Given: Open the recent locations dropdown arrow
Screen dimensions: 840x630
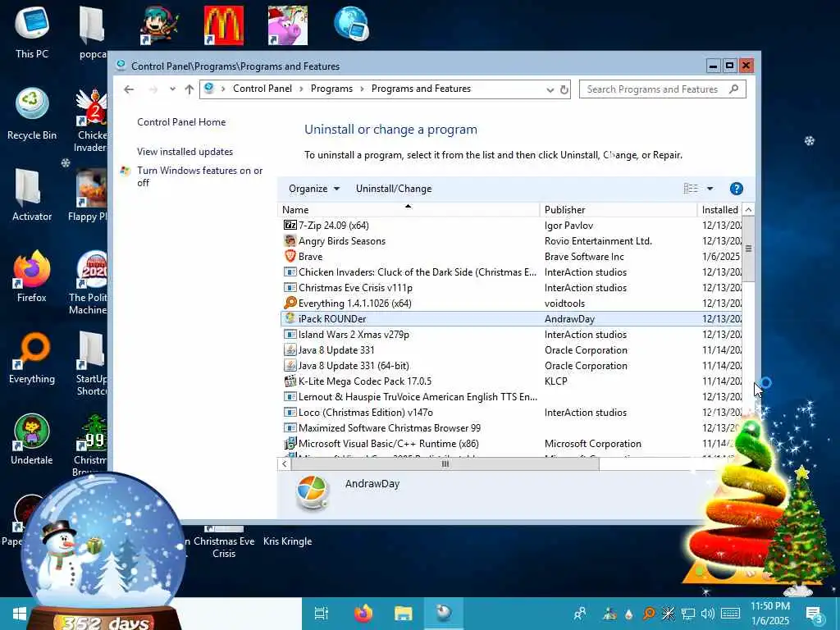Looking at the screenshot, I should click(172, 89).
